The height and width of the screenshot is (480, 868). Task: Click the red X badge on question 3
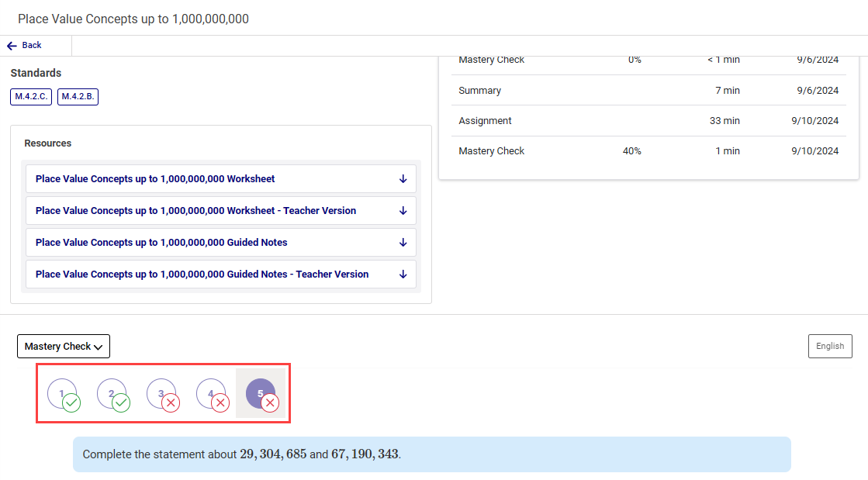[171, 403]
